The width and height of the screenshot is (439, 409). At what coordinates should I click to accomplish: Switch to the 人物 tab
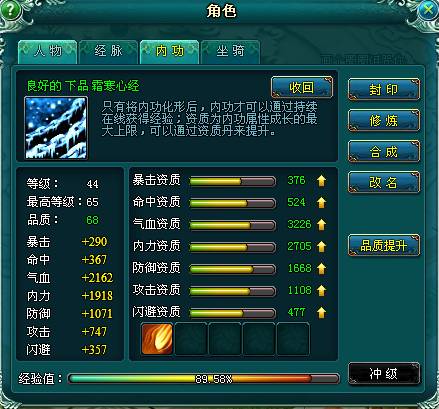tap(48, 52)
